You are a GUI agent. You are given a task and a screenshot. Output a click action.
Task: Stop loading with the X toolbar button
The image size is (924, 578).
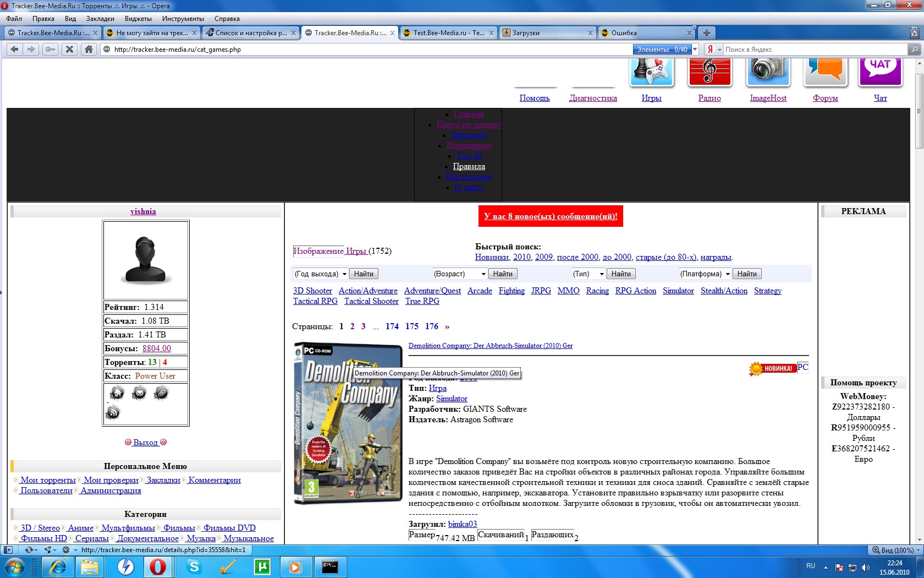click(x=69, y=49)
